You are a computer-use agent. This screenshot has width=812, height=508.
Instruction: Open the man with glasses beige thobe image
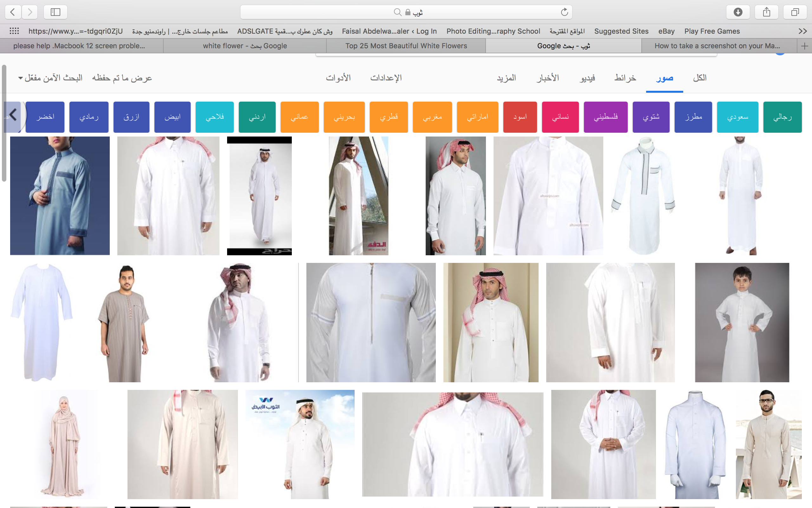point(769,444)
